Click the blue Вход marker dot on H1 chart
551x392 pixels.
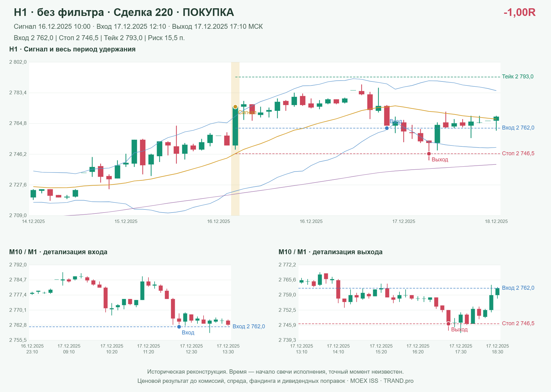pyautogui.click(x=387, y=128)
